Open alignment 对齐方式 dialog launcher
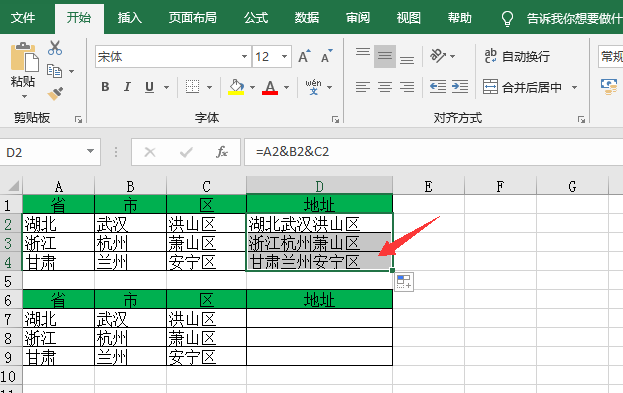The width and height of the screenshot is (623, 393). click(581, 119)
